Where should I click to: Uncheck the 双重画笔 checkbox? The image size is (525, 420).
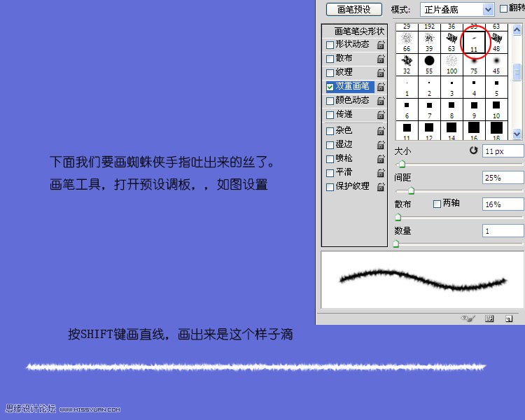[x=330, y=87]
